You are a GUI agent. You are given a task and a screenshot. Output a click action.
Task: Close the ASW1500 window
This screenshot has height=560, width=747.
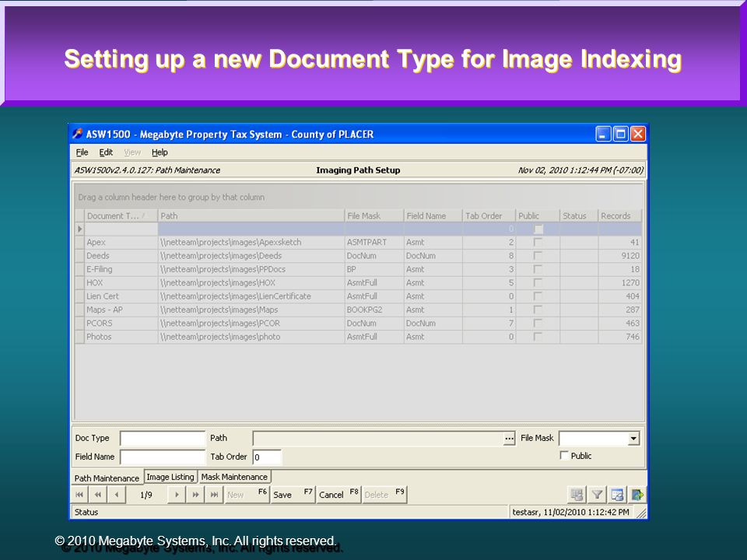638,134
